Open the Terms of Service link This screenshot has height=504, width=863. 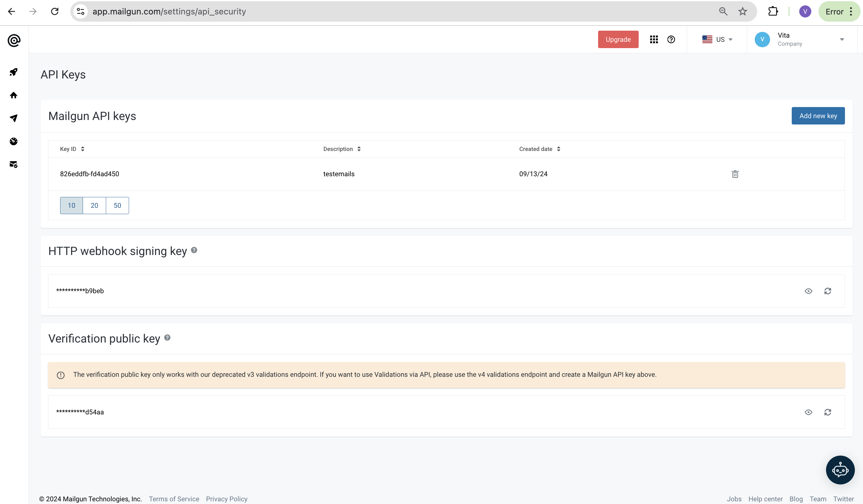174,499
